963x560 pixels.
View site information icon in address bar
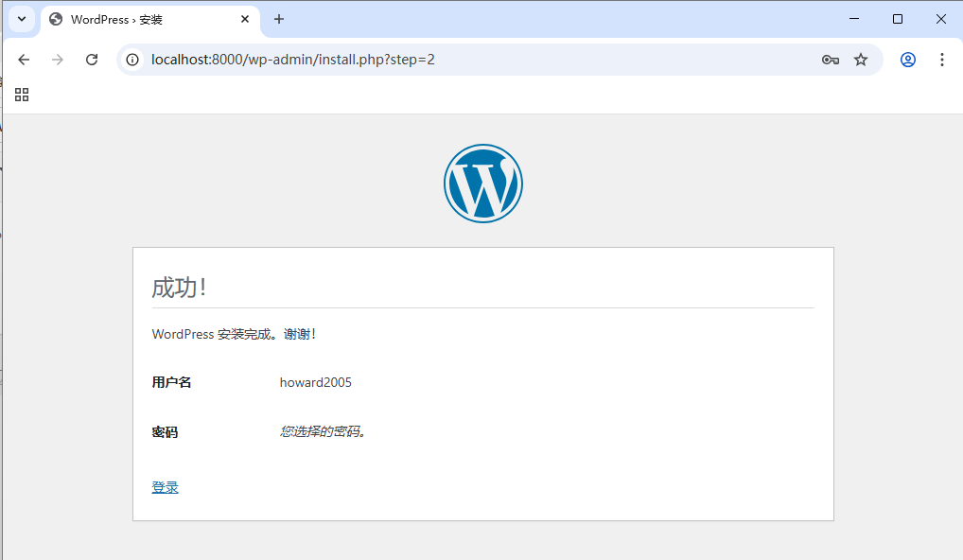point(132,60)
